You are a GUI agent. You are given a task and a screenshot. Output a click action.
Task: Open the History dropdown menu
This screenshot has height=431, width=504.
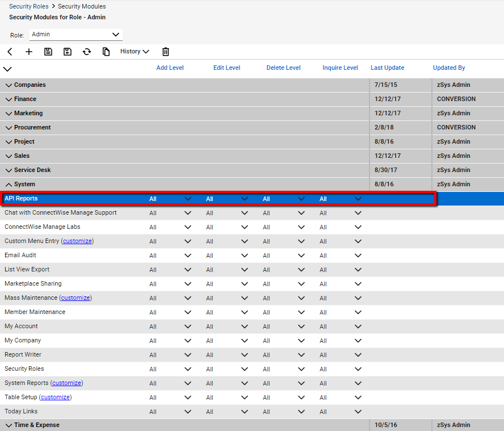tap(135, 52)
